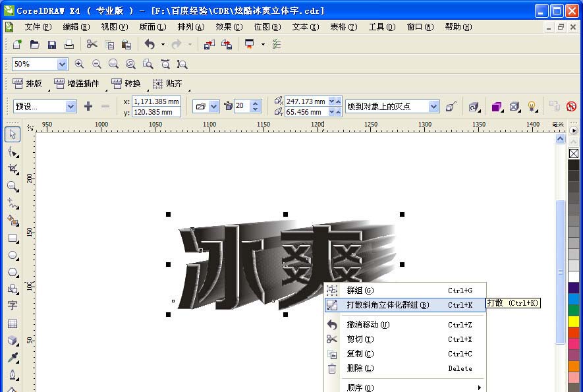The height and width of the screenshot is (392, 583).
Task: Open the extrusion Lighting options
Action: 531,105
